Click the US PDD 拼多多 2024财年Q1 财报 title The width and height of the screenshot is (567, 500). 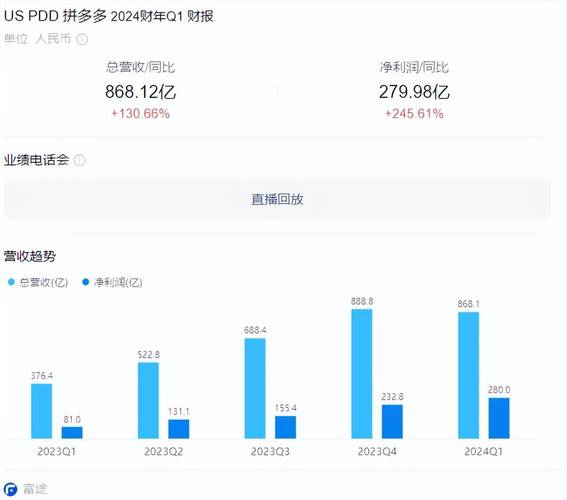[x=108, y=16]
